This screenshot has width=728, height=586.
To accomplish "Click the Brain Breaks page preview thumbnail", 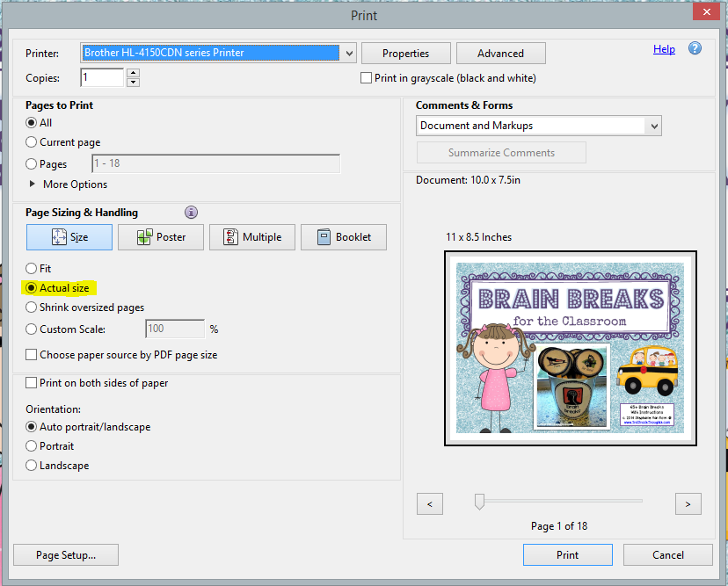I will (571, 349).
